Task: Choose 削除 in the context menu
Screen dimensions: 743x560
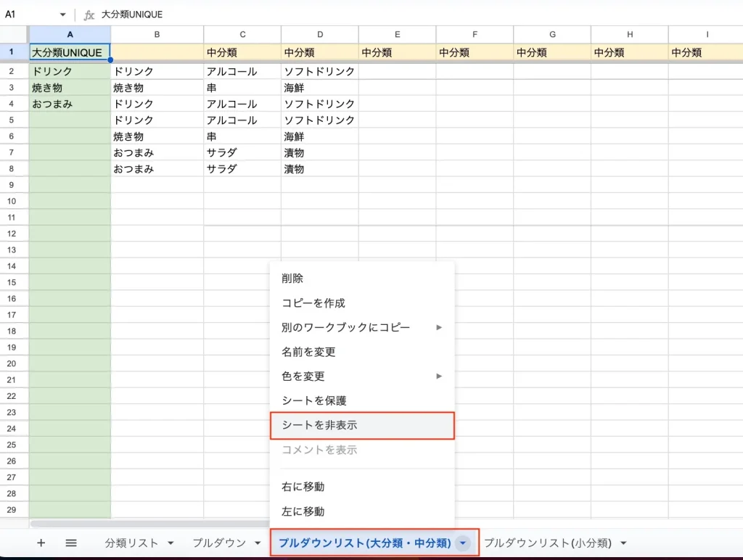Action: click(293, 279)
